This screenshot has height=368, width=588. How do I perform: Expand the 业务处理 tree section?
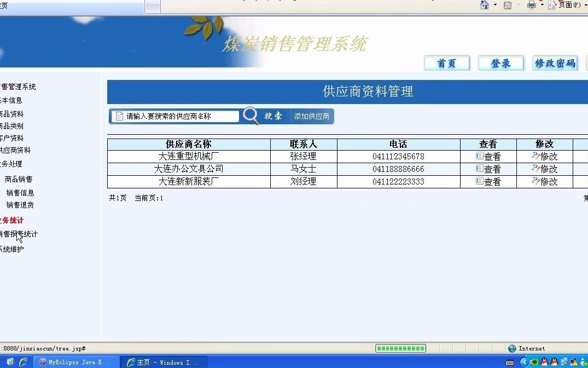(11, 164)
